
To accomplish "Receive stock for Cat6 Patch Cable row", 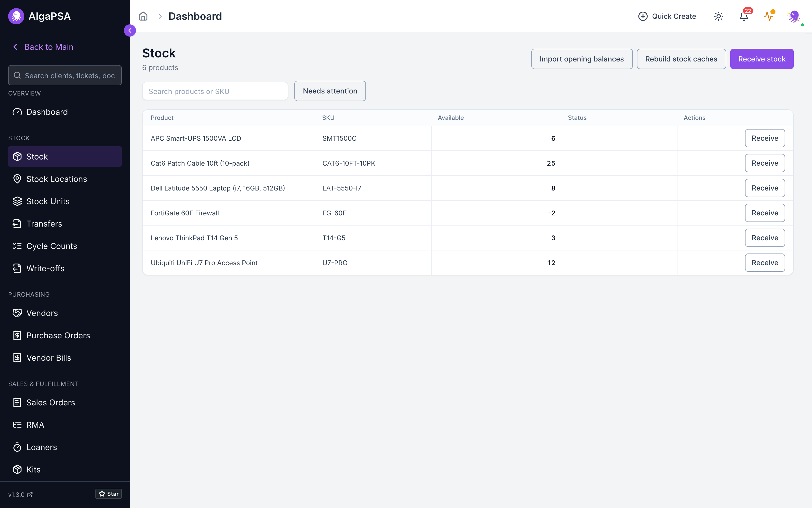I will click(765, 163).
